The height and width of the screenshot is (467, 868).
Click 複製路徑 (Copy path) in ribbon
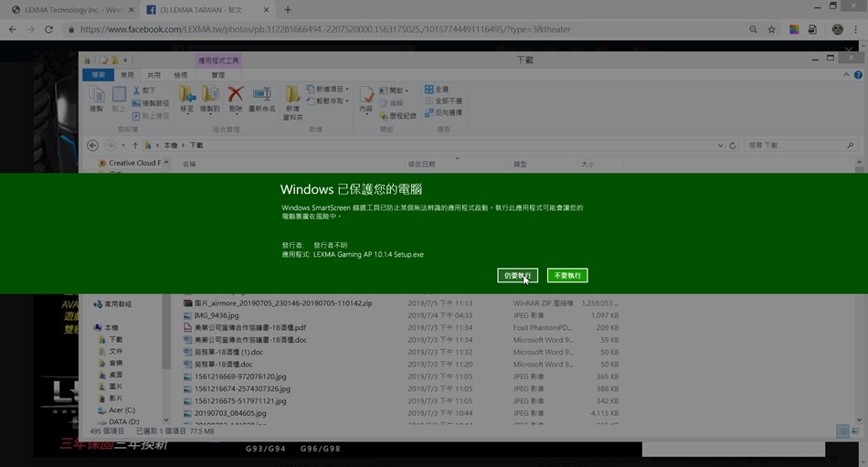click(151, 103)
